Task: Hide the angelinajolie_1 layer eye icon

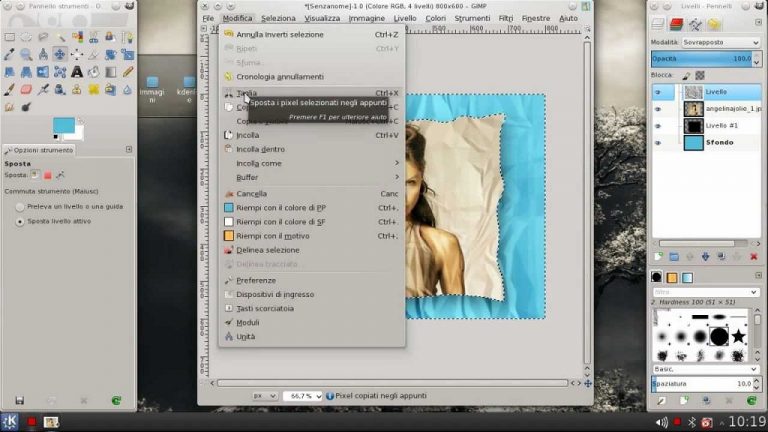Action: click(658, 109)
